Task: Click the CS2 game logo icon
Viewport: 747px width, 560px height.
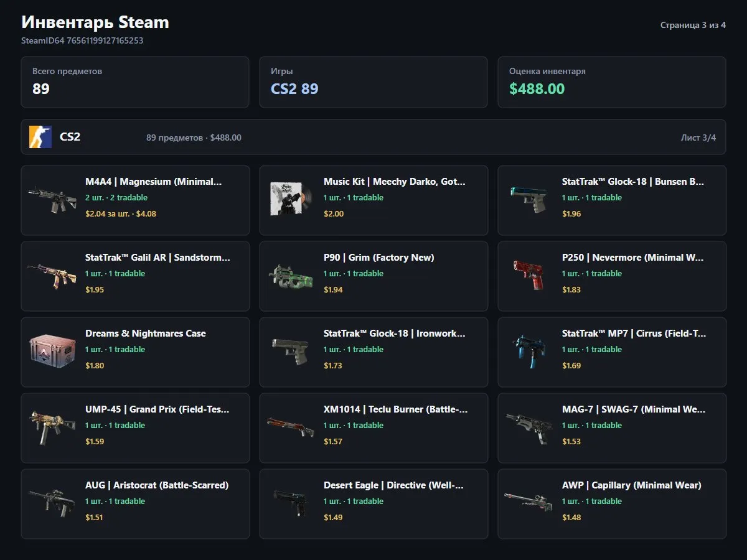Action: pos(40,137)
